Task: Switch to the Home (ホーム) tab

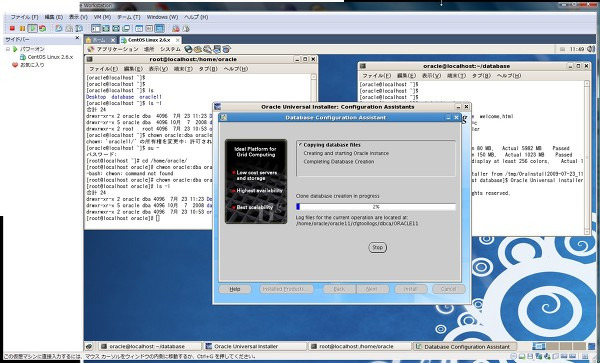Action: (x=99, y=40)
